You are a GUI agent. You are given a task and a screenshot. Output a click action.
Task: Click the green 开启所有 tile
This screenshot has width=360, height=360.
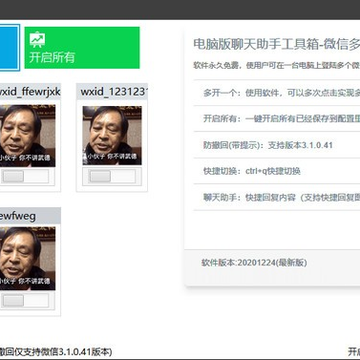click(x=82, y=48)
